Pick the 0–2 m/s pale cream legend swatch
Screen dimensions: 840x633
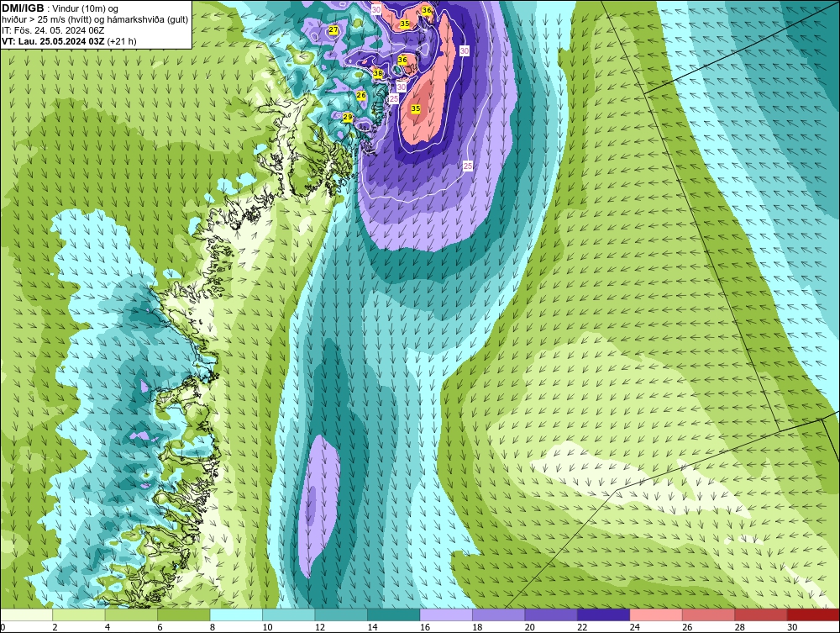pos(26,615)
